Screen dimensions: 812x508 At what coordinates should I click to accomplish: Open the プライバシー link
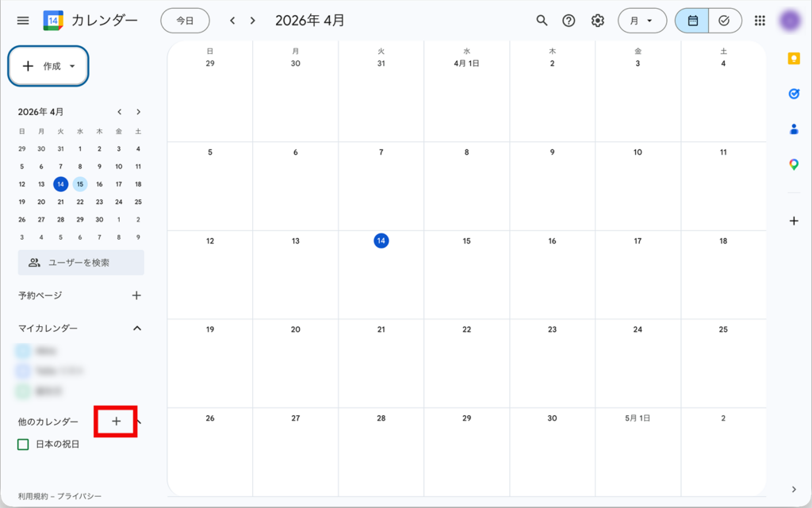pos(79,495)
